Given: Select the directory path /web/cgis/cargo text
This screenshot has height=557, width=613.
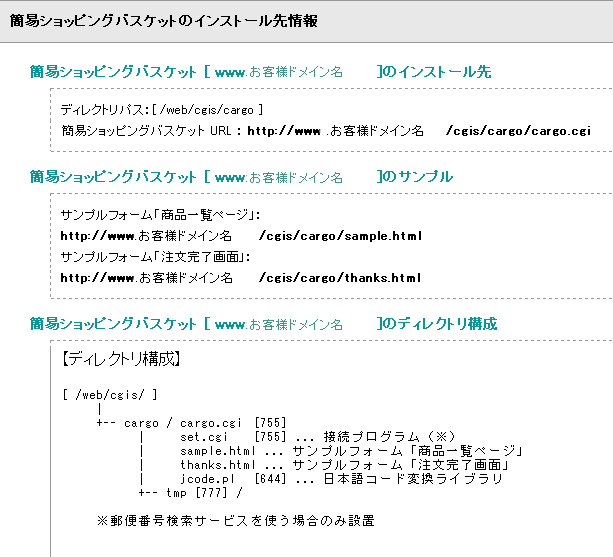Looking at the screenshot, I should (207, 110).
